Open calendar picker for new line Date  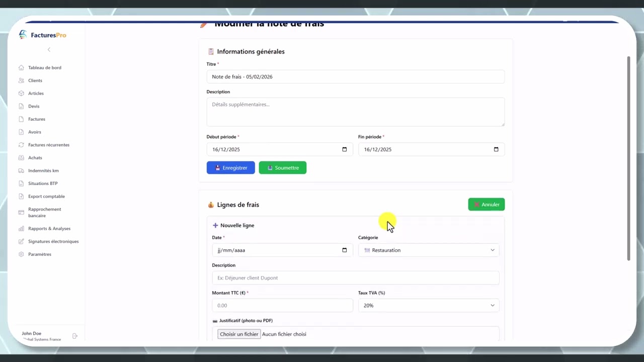(344, 250)
